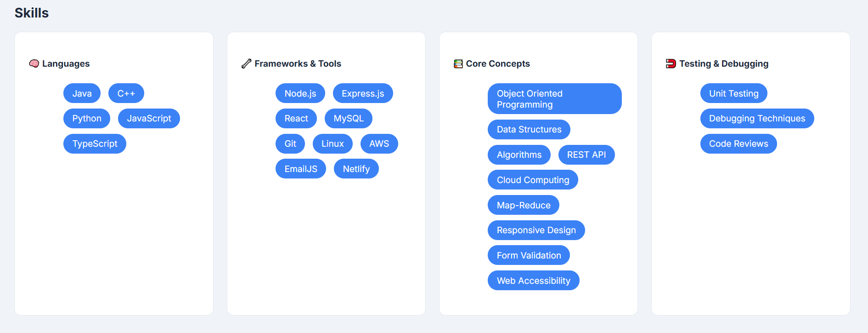Click the brain icon beside Languages
The height and width of the screenshot is (333, 868).
[x=34, y=63]
